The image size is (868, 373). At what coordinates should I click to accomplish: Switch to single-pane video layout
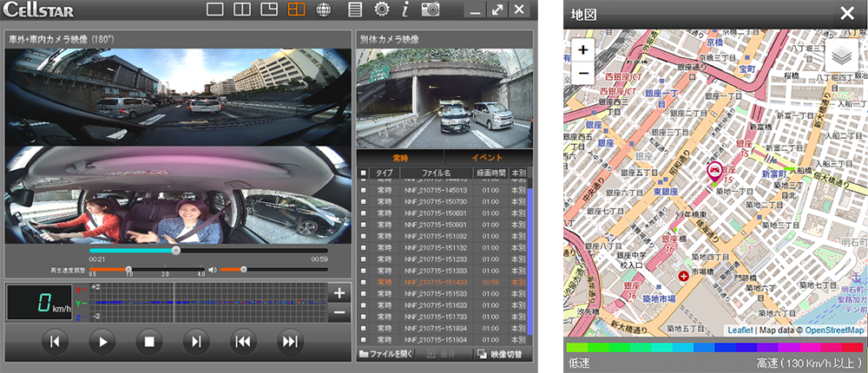point(214,10)
